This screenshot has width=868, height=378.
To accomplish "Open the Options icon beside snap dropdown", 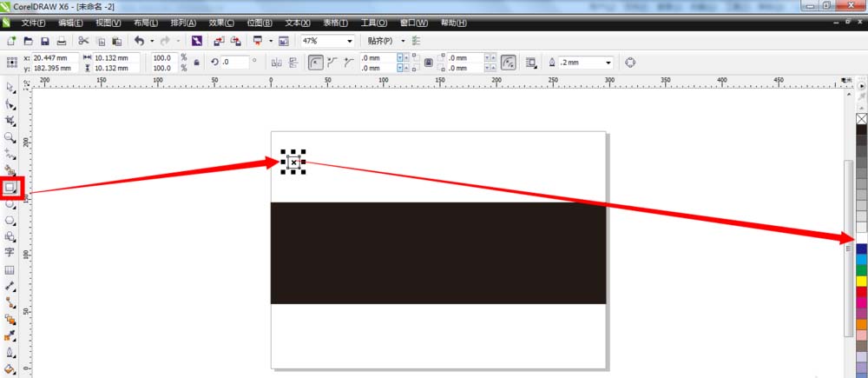I will [417, 41].
